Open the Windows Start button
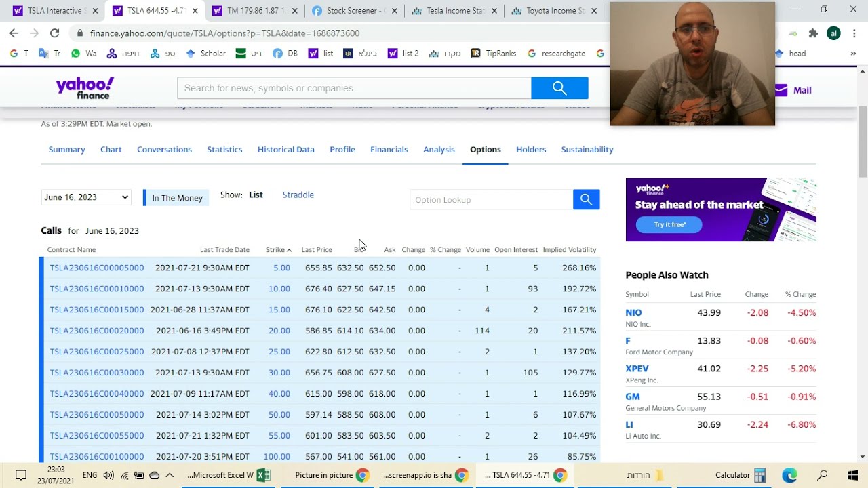This screenshot has width=868, height=488. tap(852, 475)
